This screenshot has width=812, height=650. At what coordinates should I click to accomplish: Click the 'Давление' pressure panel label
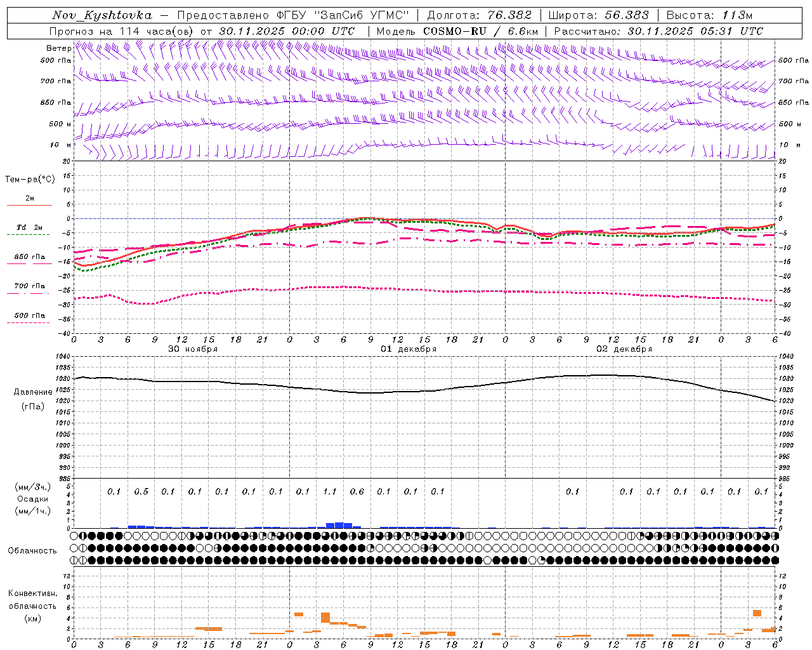(x=33, y=392)
